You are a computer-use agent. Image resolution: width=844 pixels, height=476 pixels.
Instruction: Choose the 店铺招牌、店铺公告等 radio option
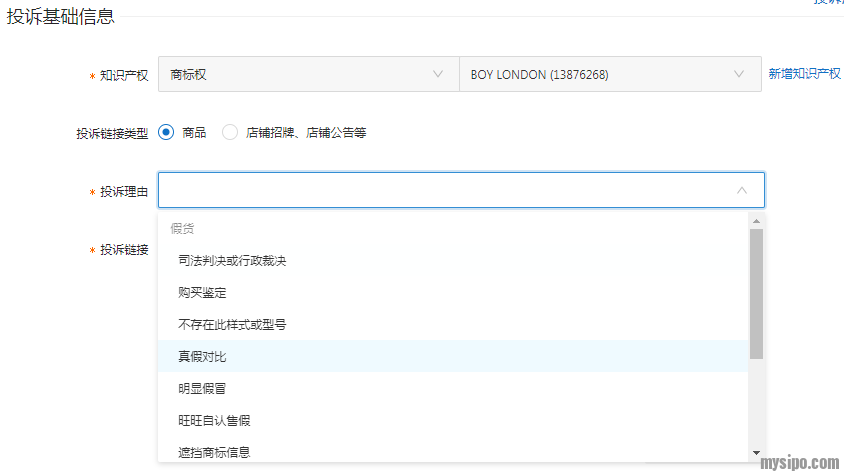pos(230,132)
